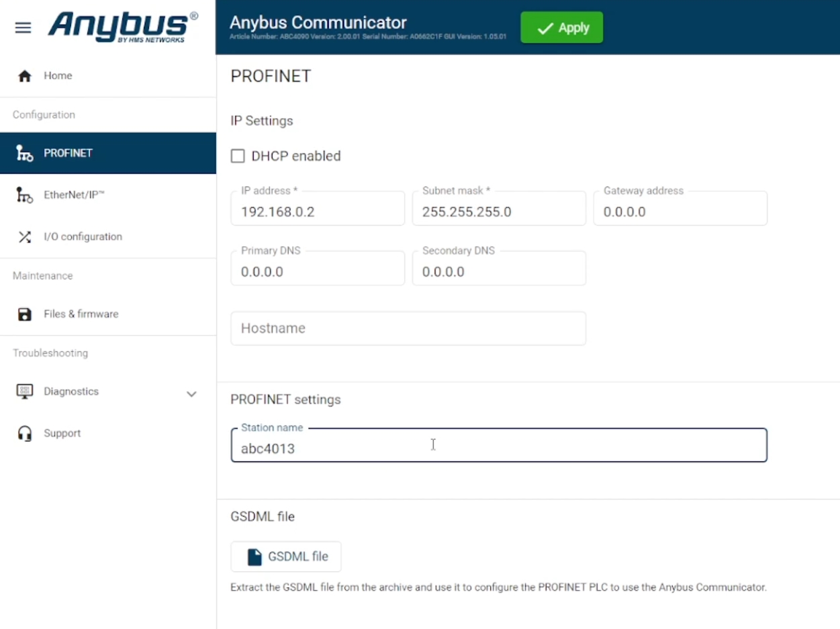The height and width of the screenshot is (629, 840).
Task: Enable the DHCP enabled checkbox
Action: point(238,156)
